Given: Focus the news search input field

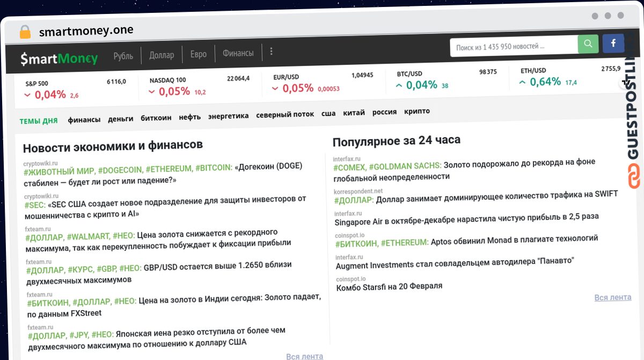Looking at the screenshot, I should pyautogui.click(x=514, y=47).
